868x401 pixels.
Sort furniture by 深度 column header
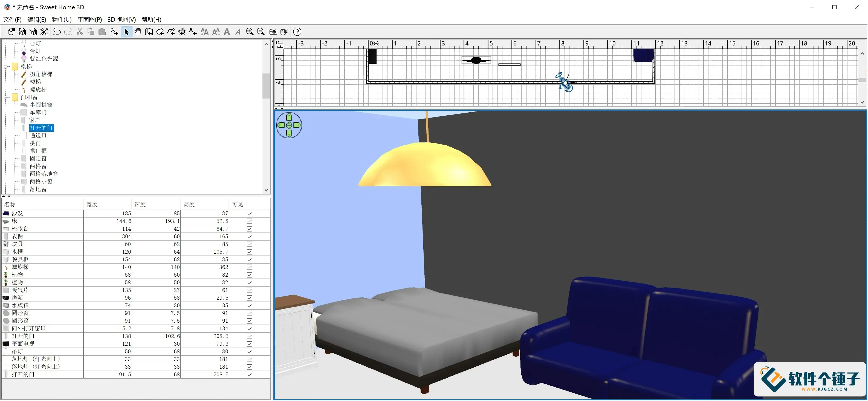[156, 204]
